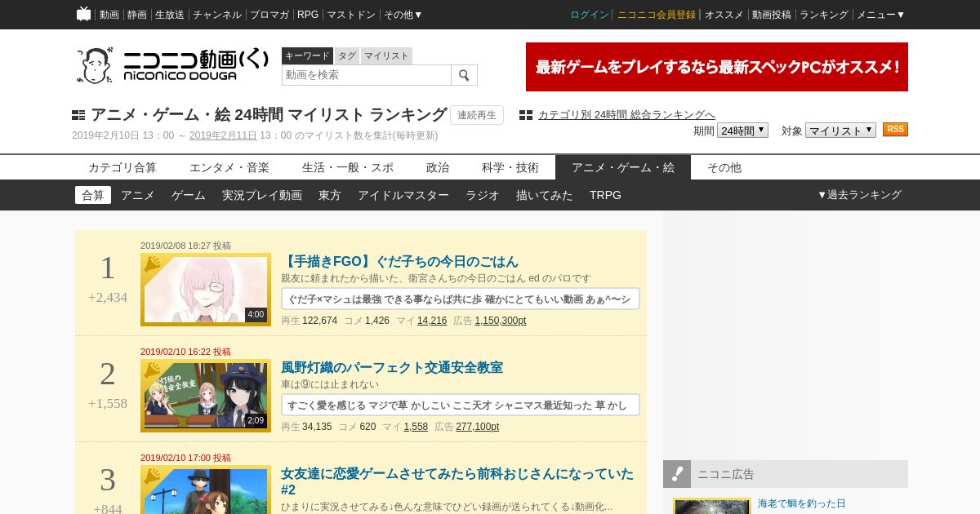Viewport: 980px width, 514px height.
Task: Click the 1,150,300pt ad points link
Action: pyautogui.click(x=501, y=321)
